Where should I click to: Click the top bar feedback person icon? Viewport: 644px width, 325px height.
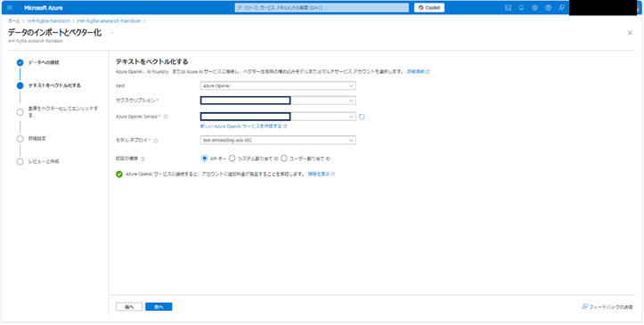click(561, 8)
